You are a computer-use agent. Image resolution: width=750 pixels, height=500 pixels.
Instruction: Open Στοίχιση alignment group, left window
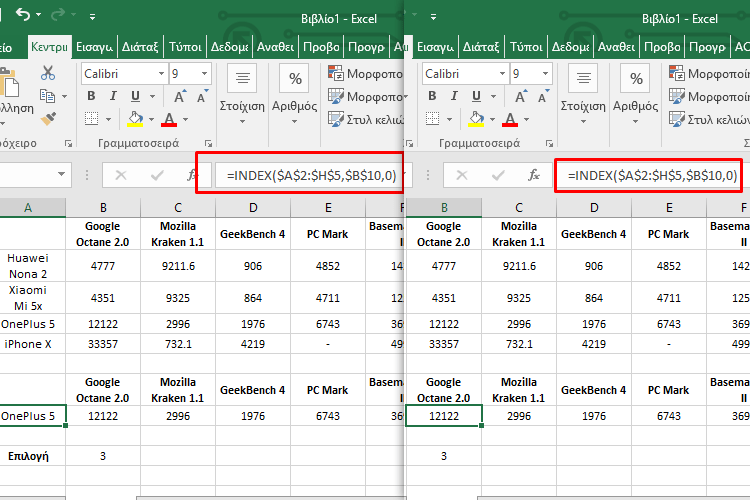click(242, 96)
